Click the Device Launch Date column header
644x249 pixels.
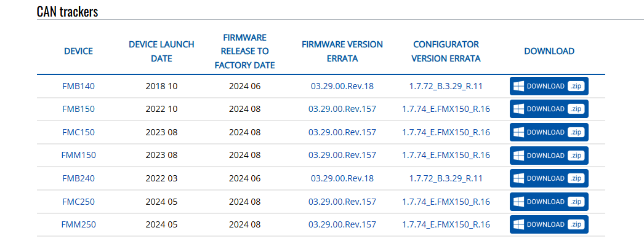161,52
